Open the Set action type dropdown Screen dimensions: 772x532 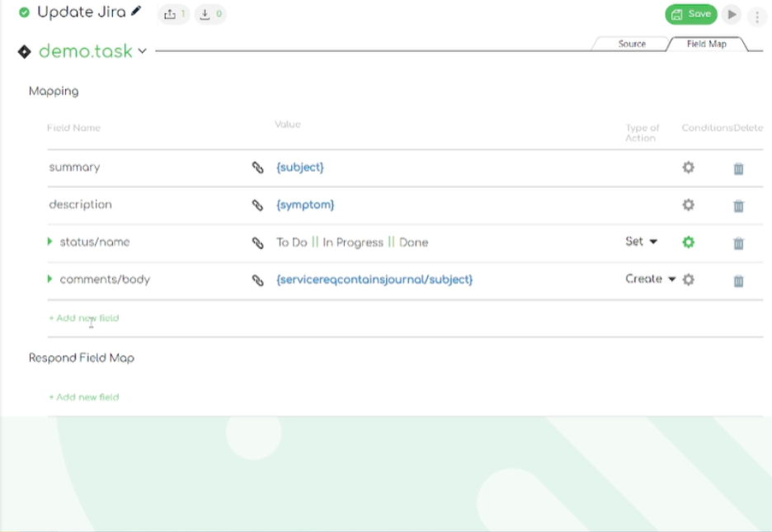click(x=642, y=242)
